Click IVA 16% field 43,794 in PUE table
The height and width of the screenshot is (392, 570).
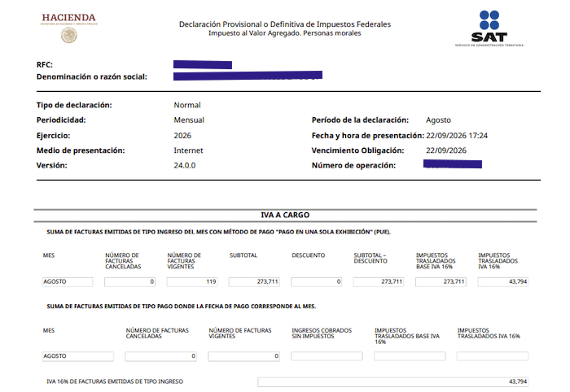502,282
